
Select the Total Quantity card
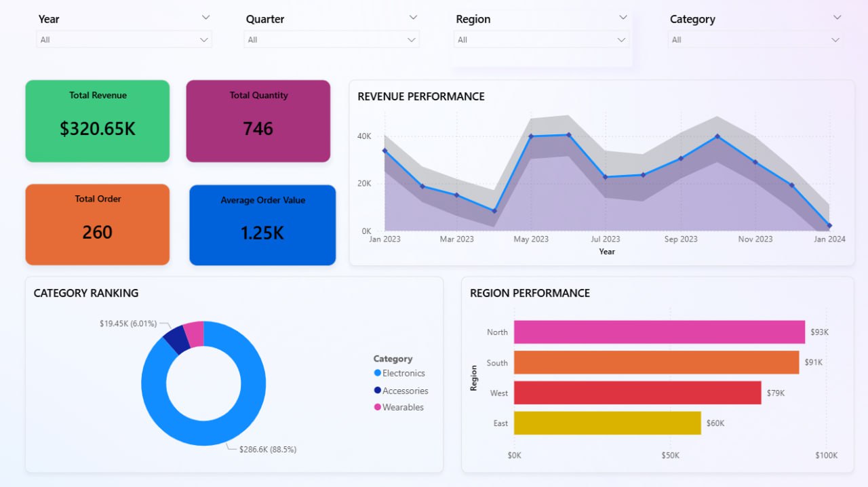[258, 121]
